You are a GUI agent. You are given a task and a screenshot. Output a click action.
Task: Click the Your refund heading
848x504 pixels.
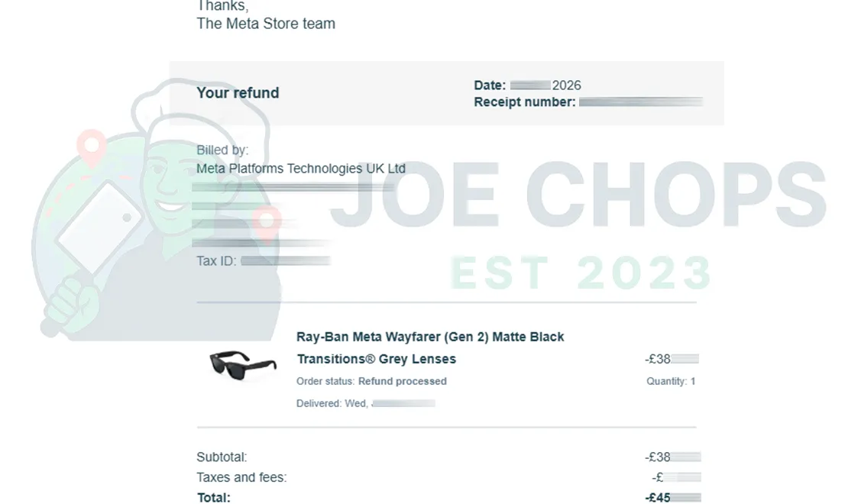pyautogui.click(x=238, y=93)
